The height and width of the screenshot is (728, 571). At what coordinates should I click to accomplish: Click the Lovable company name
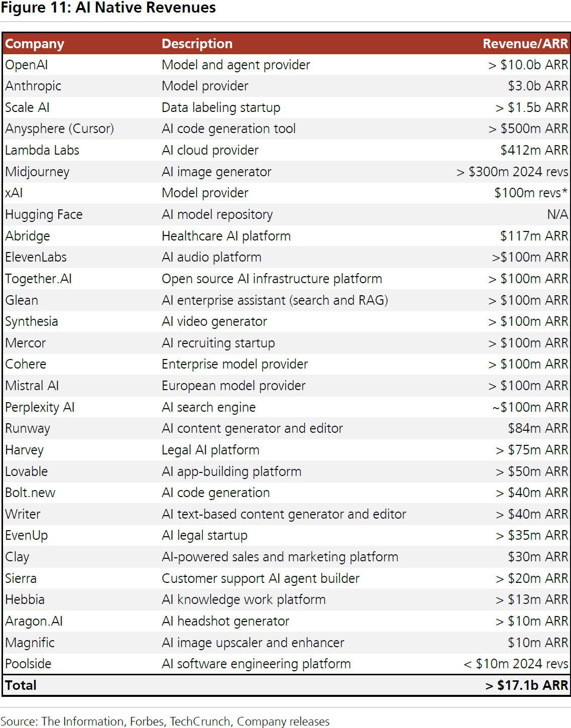point(26,472)
